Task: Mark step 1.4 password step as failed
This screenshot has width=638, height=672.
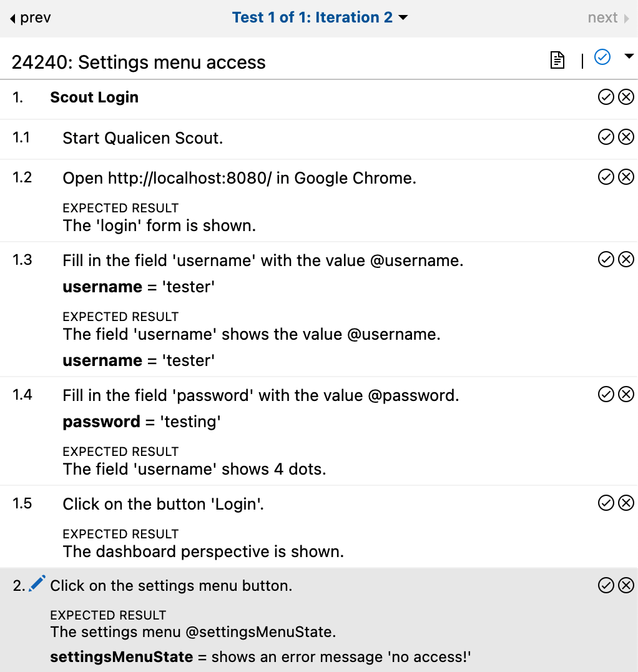Action: (626, 394)
